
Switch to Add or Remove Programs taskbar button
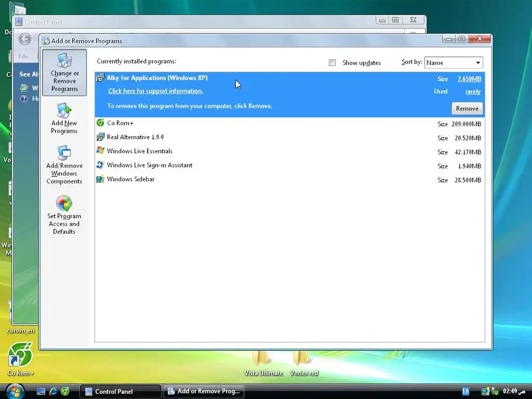(x=204, y=391)
